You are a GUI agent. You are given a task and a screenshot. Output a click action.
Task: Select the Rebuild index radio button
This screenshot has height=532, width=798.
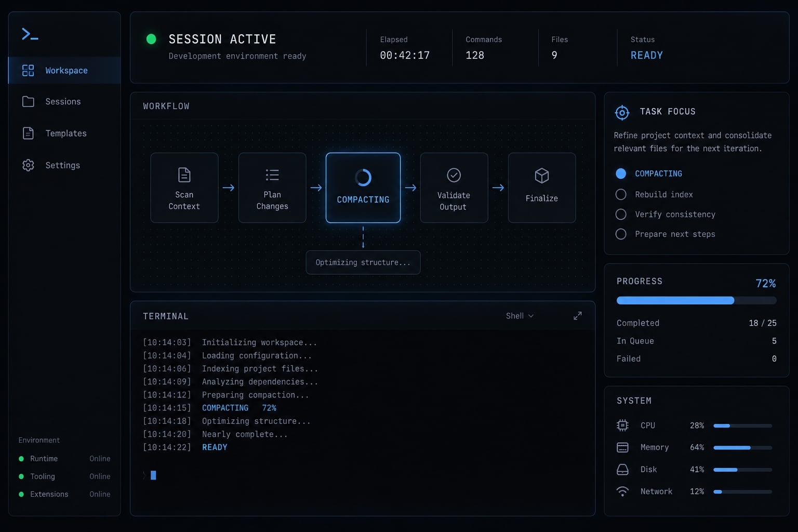[621, 194]
